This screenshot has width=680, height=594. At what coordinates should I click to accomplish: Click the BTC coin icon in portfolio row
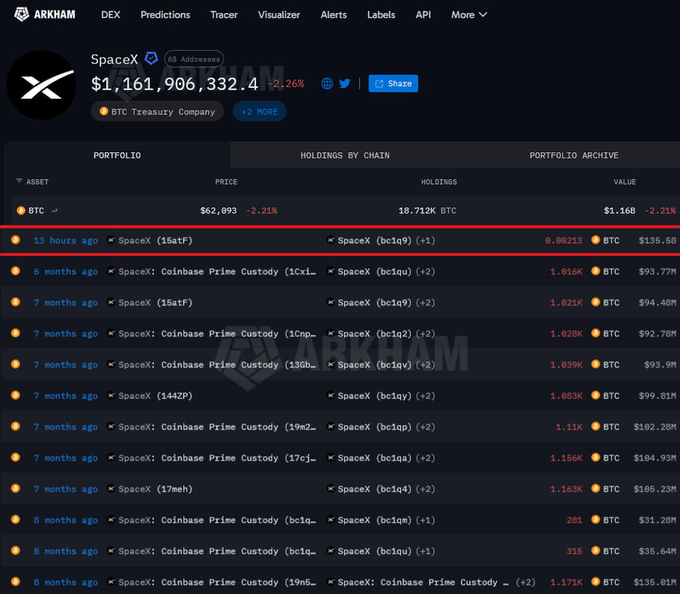coord(21,210)
